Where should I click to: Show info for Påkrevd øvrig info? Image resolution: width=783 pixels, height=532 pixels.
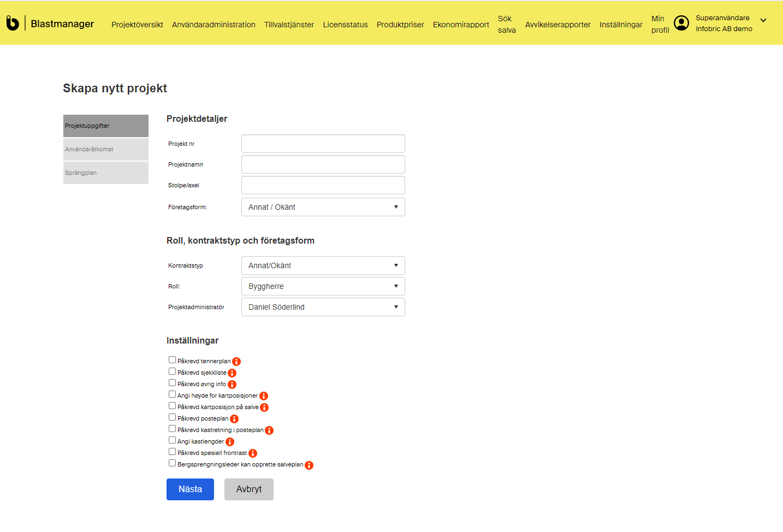(x=232, y=385)
